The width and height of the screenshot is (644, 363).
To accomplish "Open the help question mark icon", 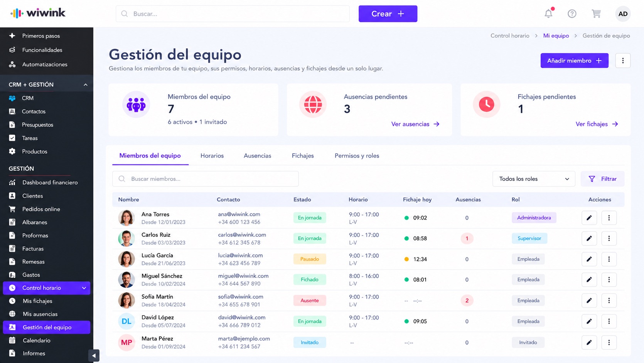I will point(572,14).
